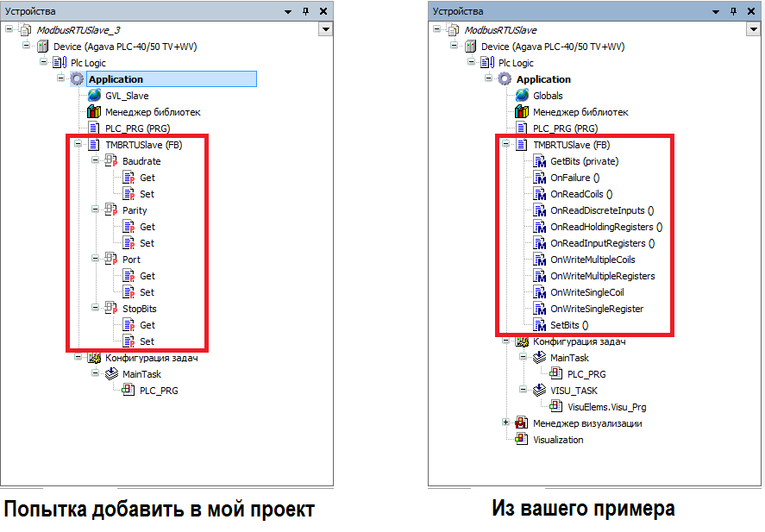Click Application gear icon in left panel
765x532 pixels.
(x=77, y=79)
